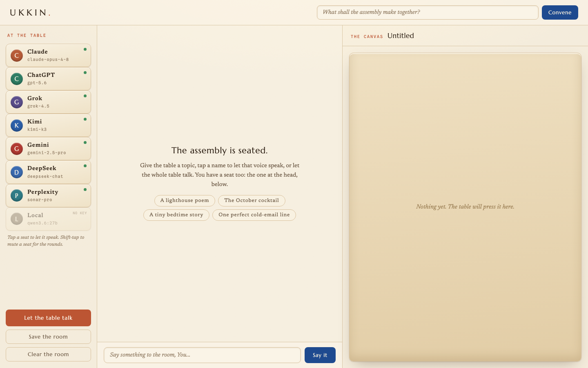588x368 pixels.
Task: Tap the Gemini seat name
Action: [x=38, y=145]
